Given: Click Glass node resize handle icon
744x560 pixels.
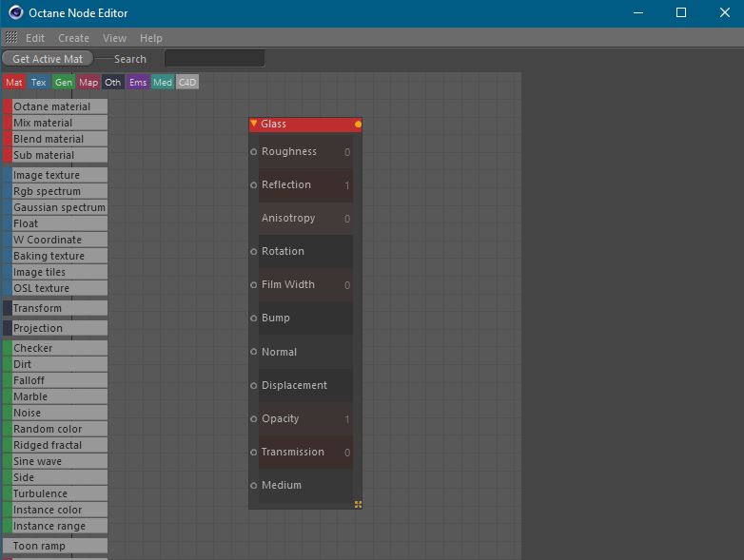Looking at the screenshot, I should pos(358,504).
